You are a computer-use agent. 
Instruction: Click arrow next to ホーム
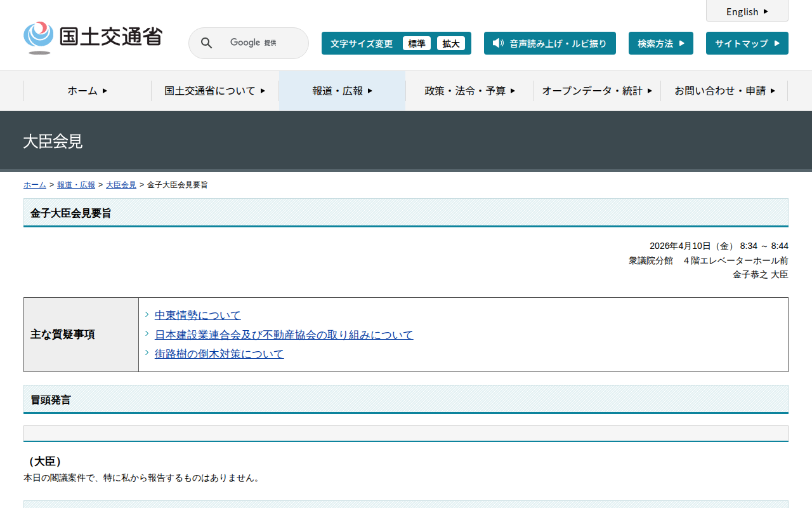(x=105, y=91)
